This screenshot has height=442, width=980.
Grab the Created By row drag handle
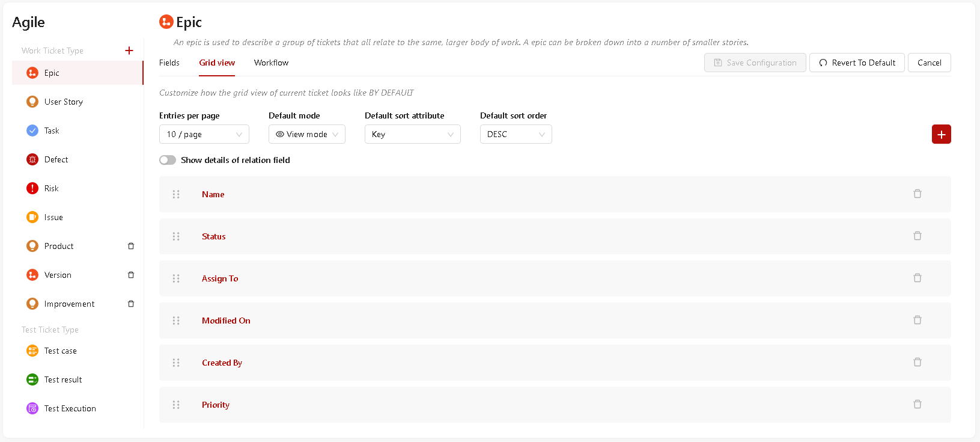176,363
